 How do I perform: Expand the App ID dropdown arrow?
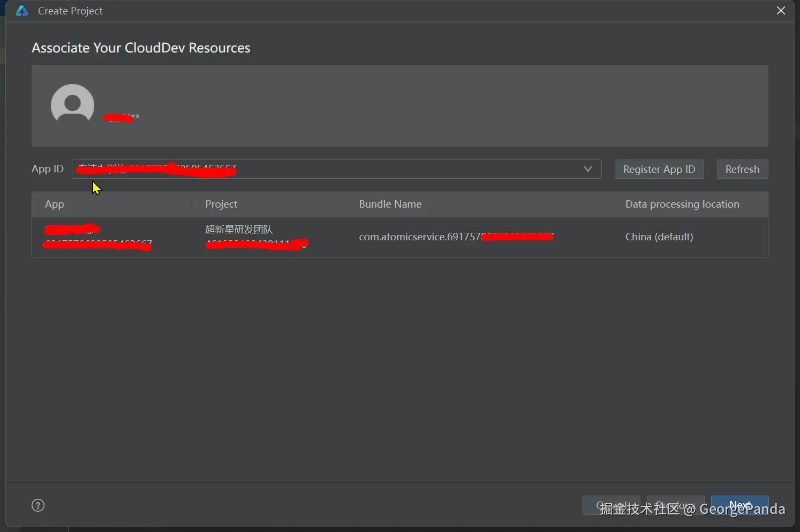(587, 169)
